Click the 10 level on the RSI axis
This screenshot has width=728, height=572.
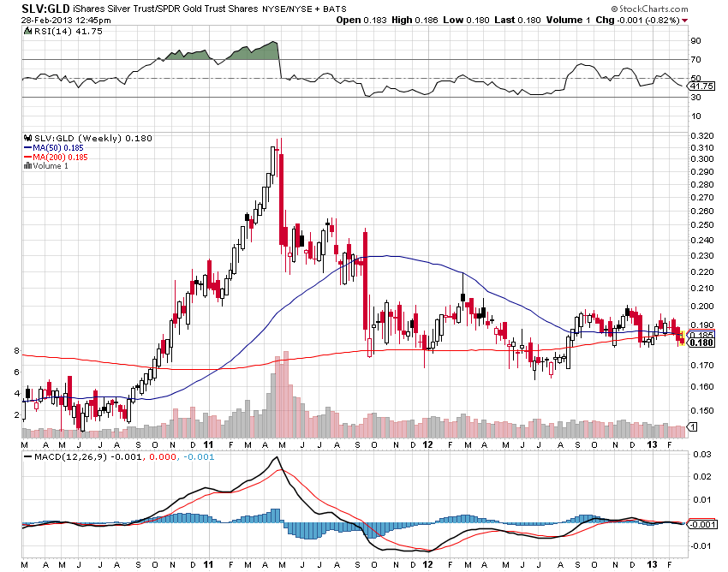[x=696, y=116]
